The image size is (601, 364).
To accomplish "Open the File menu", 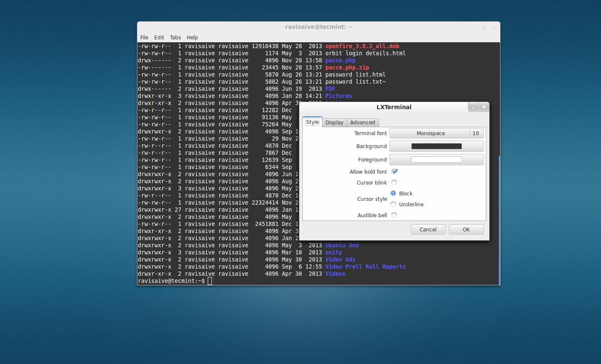I will point(144,37).
